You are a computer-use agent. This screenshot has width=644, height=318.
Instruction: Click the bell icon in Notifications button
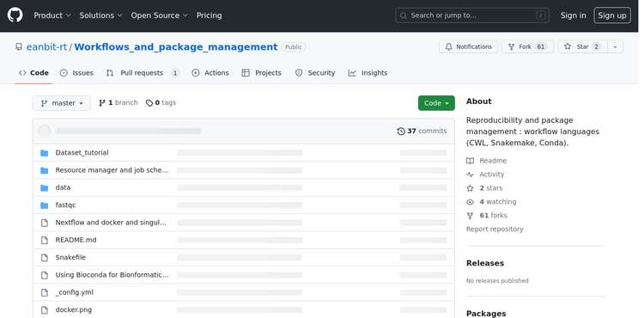click(x=449, y=46)
